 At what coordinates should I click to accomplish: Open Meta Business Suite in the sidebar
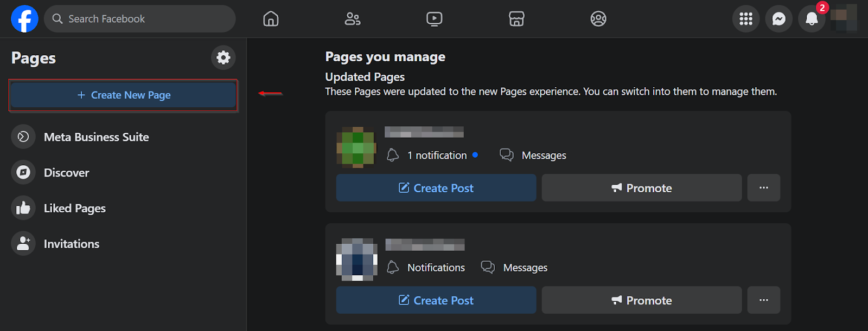click(x=124, y=137)
